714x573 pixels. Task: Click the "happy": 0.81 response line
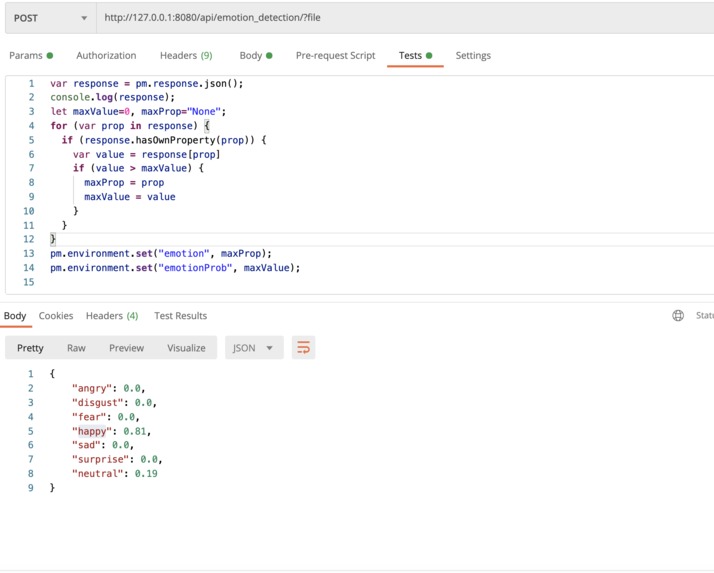click(111, 431)
